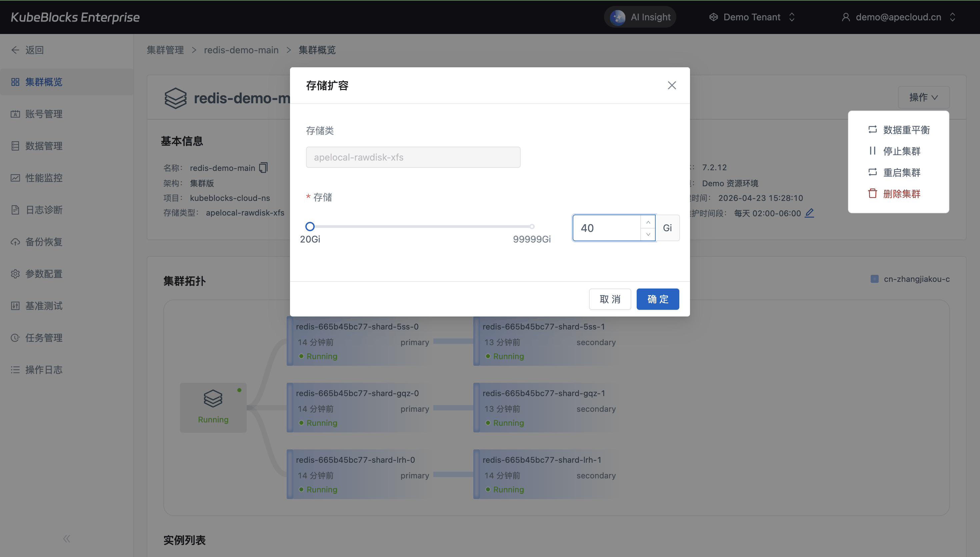Open the Demo Tenant switcher
Image resolution: width=980 pixels, height=557 pixels.
pyautogui.click(x=752, y=17)
